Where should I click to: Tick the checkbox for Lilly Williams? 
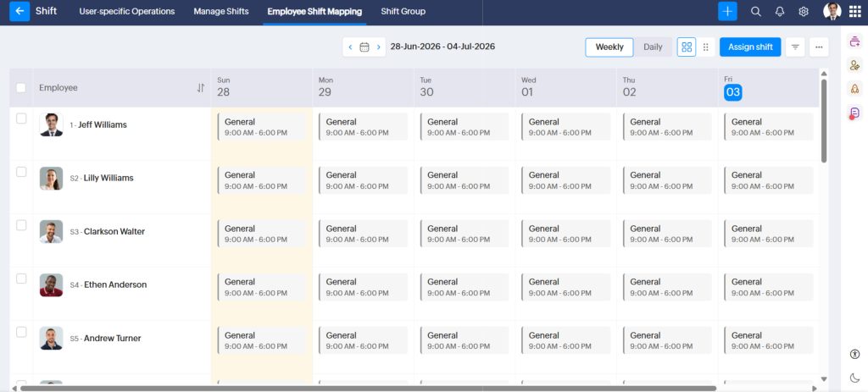[x=21, y=172]
